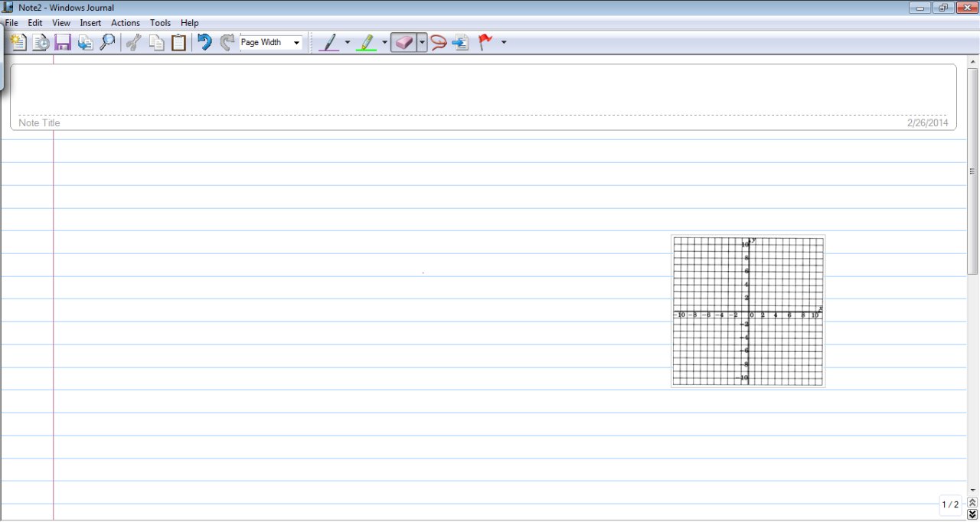The width and height of the screenshot is (980, 522).
Task: Create a new Journal note
Action: point(17,42)
